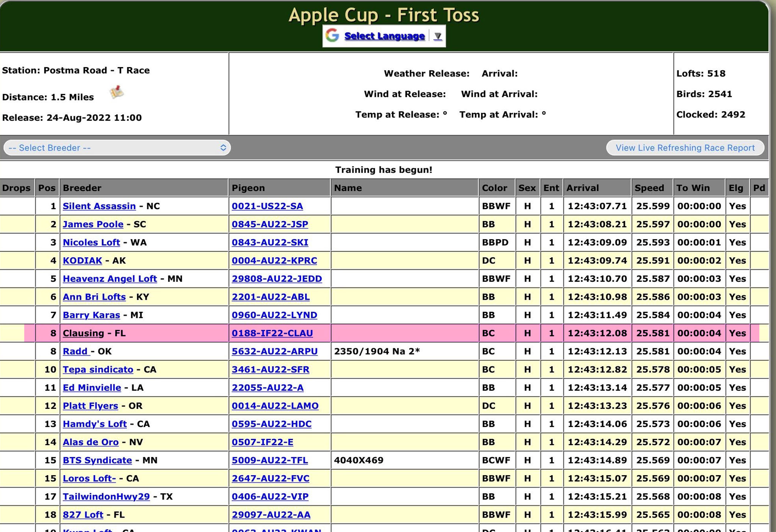The width and height of the screenshot is (776, 532).
Task: Select name text 2350/1904 Na 2*
Action: click(377, 352)
